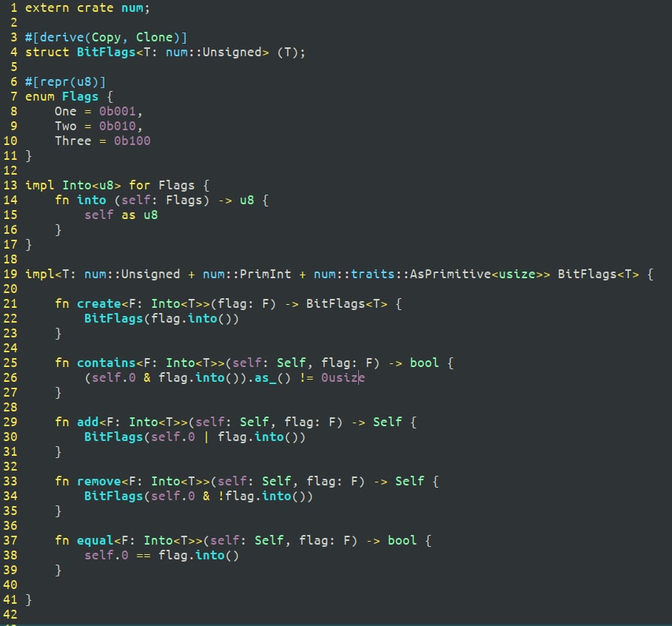Image resolution: width=672 pixels, height=626 pixels.
Task: Click the 'Three' enum variant
Action: (73, 141)
